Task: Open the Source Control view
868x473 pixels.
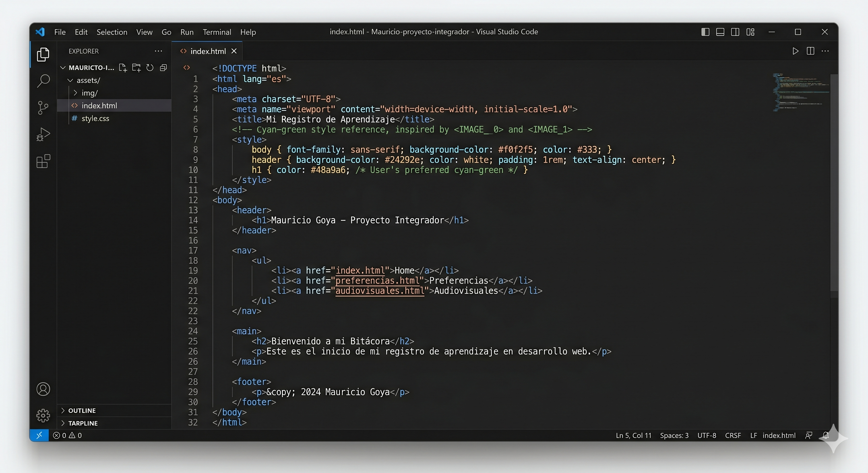Action: click(x=43, y=108)
